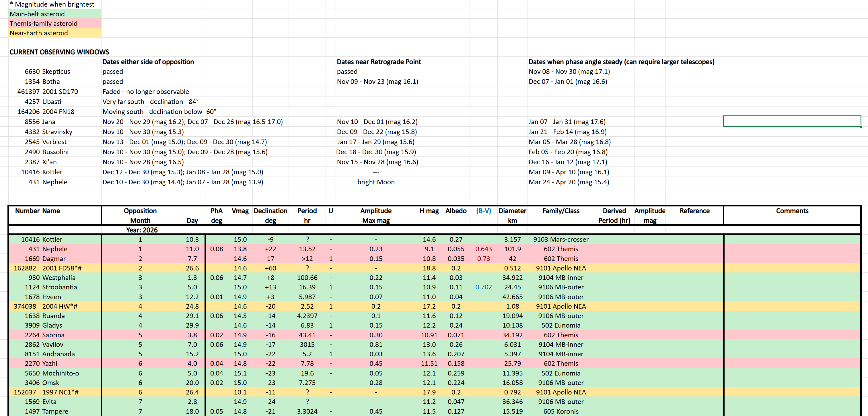Click the blue (B-V) column header
Image resolution: width=868 pixels, height=416 pixels.
[x=483, y=211]
